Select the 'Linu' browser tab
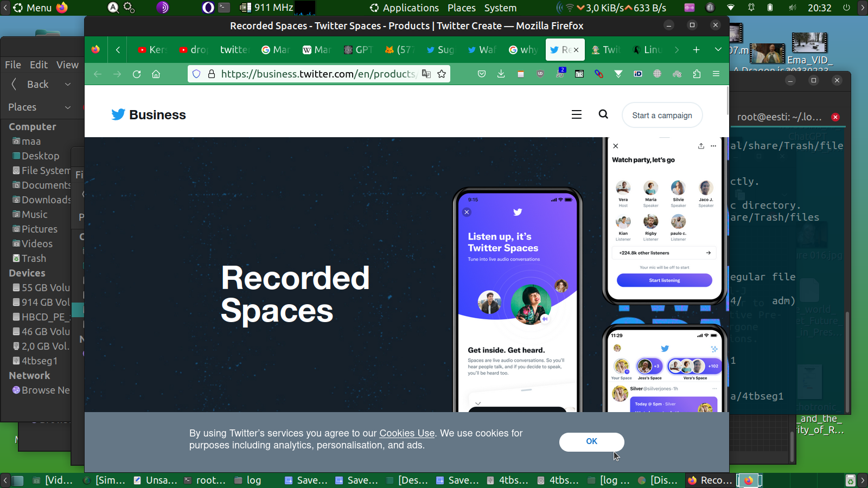The height and width of the screenshot is (488, 868). pyautogui.click(x=647, y=50)
